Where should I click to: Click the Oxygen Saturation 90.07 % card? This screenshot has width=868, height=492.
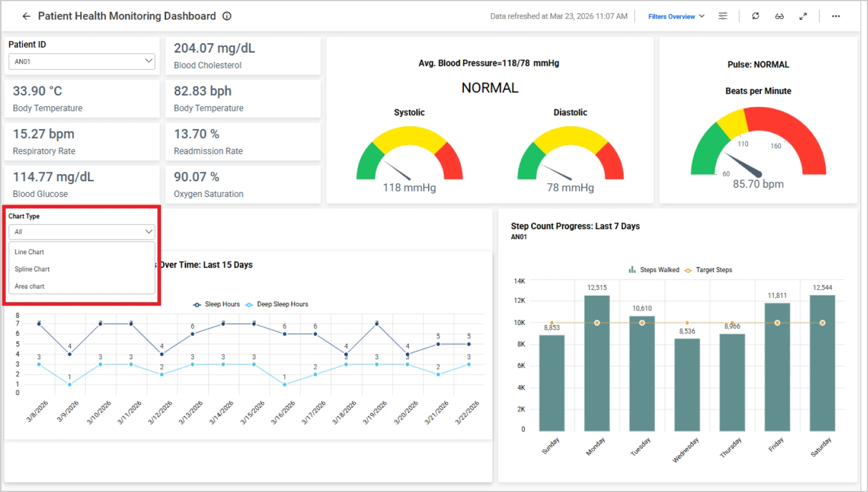coord(243,185)
